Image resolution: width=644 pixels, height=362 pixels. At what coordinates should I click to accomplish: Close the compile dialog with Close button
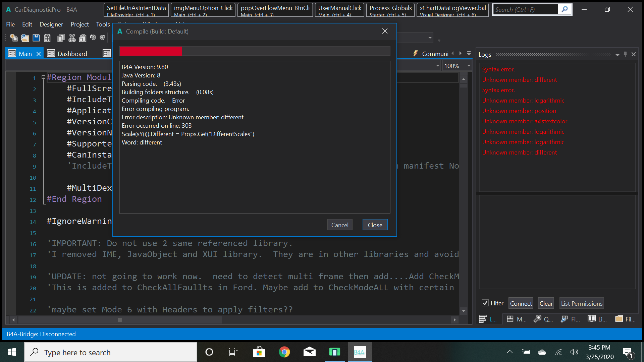click(375, 225)
